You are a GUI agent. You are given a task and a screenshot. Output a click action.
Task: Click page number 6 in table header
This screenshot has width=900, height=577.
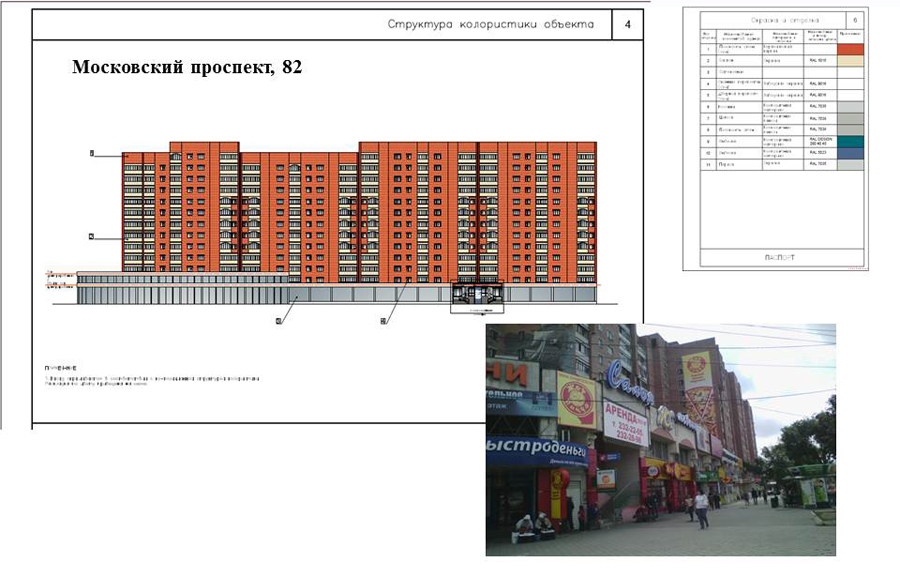[853, 19]
